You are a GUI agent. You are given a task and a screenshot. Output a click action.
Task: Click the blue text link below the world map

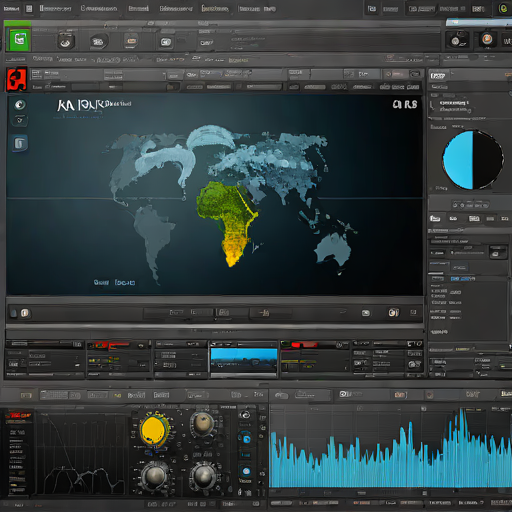(x=114, y=283)
